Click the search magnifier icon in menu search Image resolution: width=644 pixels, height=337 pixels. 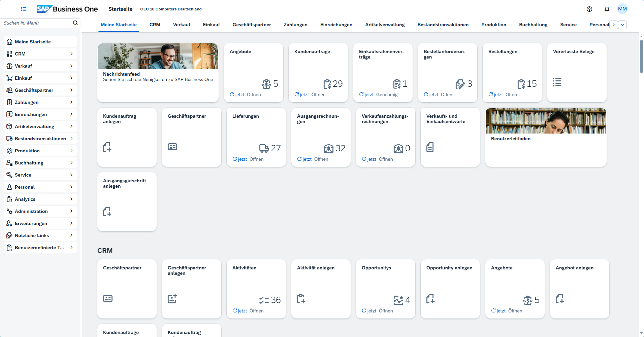[75, 23]
